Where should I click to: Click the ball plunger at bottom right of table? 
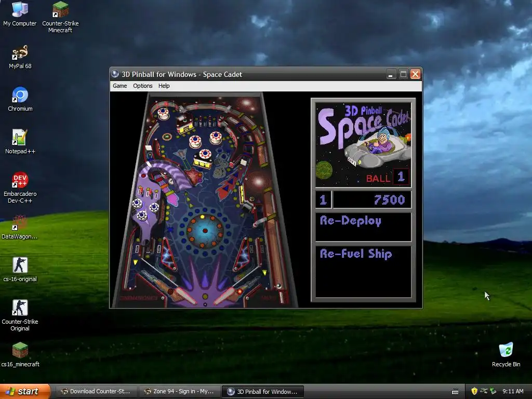281,296
